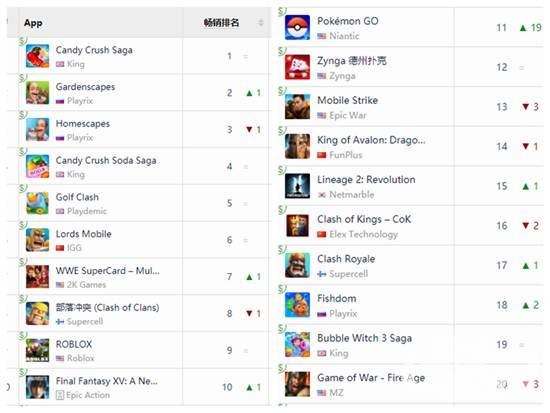Click the Zynga poker app icon
Viewport: 550px width, 413px height.
[x=297, y=67]
